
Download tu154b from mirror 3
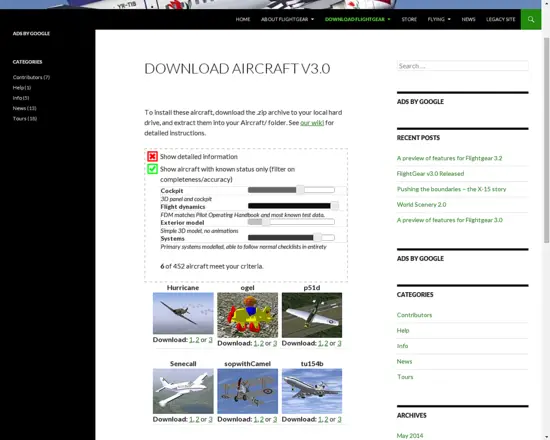(339, 419)
